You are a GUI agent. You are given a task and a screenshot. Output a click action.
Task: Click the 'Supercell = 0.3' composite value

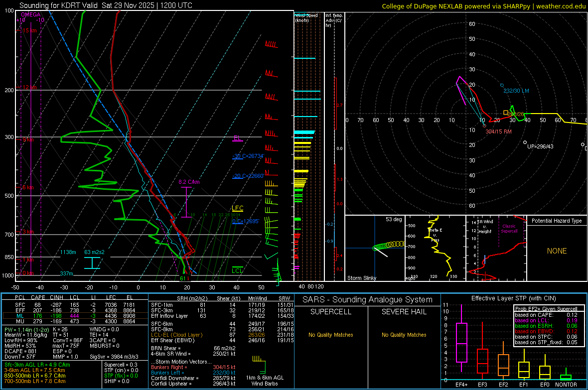(x=121, y=365)
